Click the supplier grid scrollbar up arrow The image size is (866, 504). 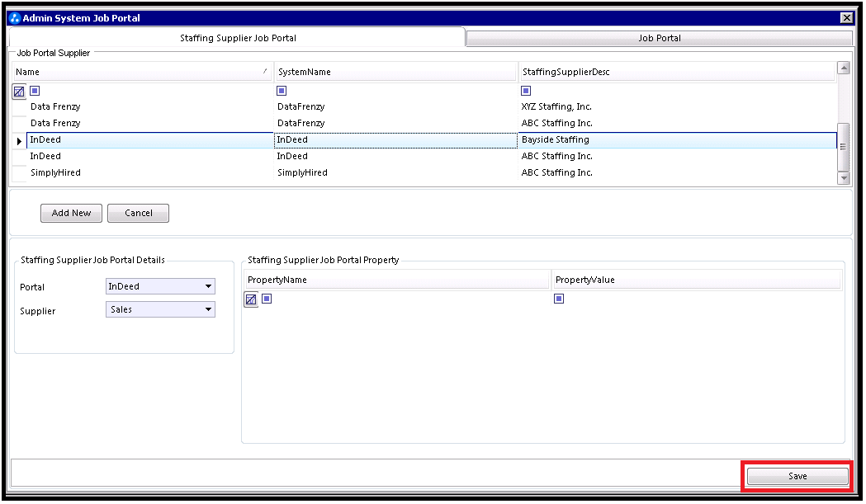(843, 68)
